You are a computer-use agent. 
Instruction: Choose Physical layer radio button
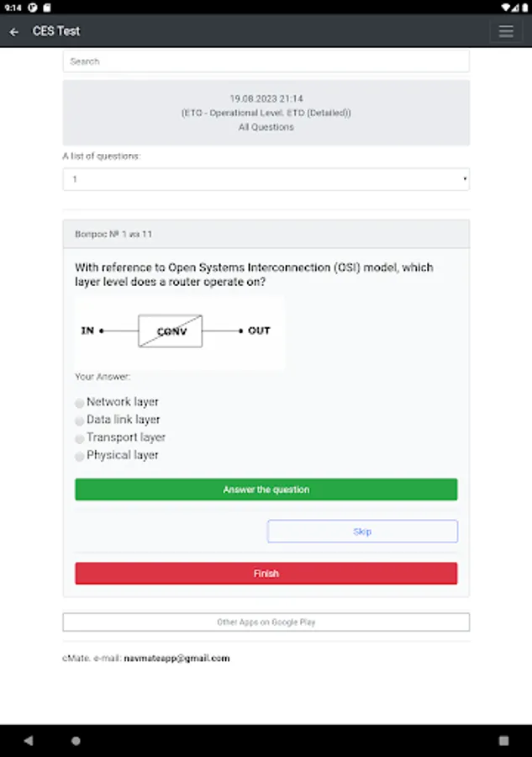[x=80, y=456]
